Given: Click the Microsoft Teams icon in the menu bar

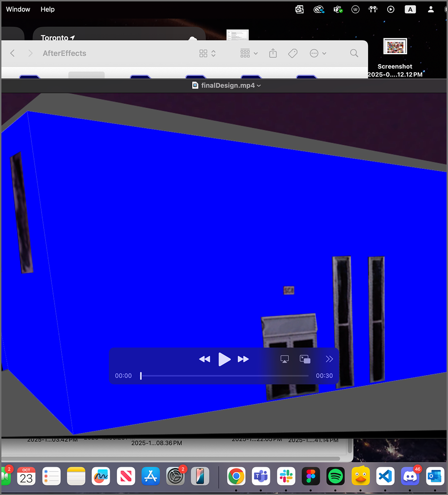Looking at the screenshot, I should 338,9.
